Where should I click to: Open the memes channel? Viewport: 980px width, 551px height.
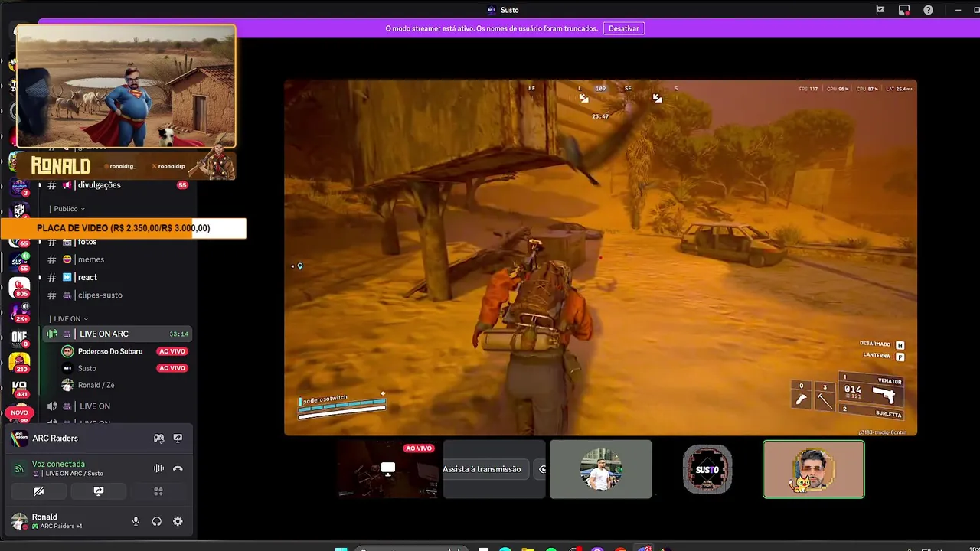click(116, 259)
